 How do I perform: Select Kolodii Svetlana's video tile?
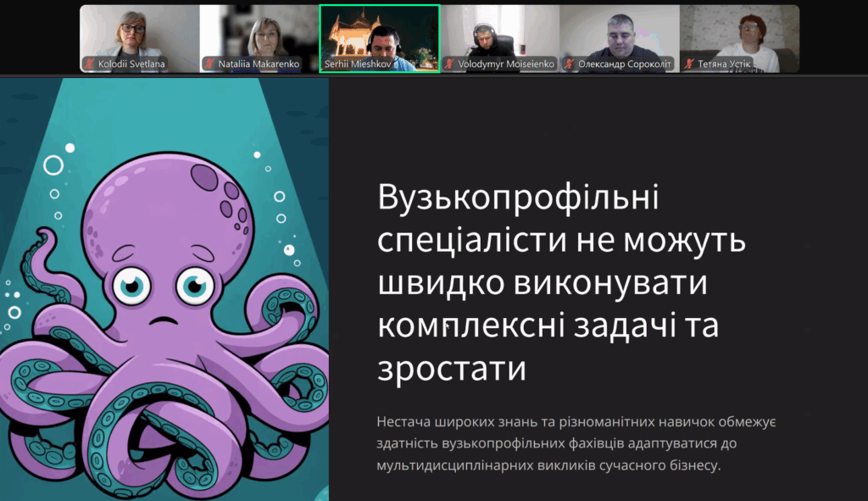(139, 34)
